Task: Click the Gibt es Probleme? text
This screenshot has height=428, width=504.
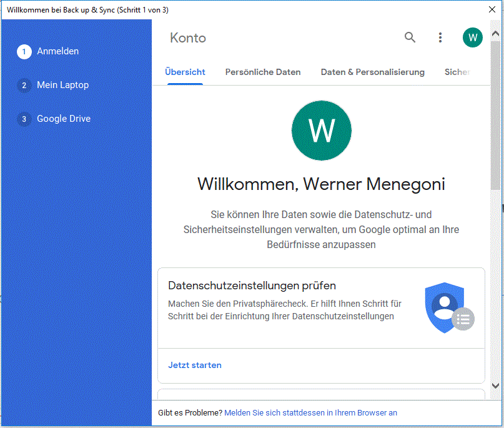Action: click(190, 412)
